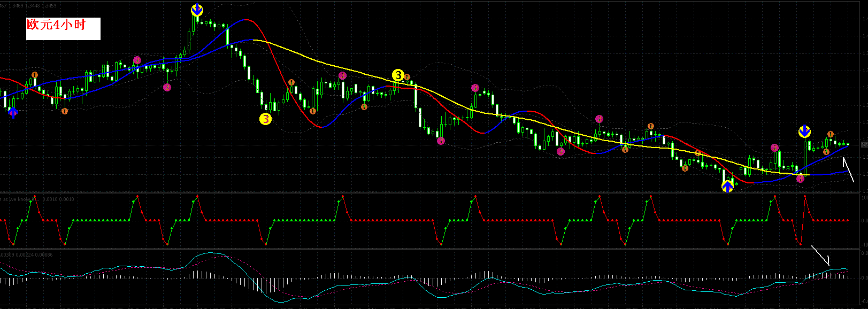Click the yellow 3 marker below the swing-low candles
Image resolution: width=868 pixels, height=309 pixels.
[266, 119]
